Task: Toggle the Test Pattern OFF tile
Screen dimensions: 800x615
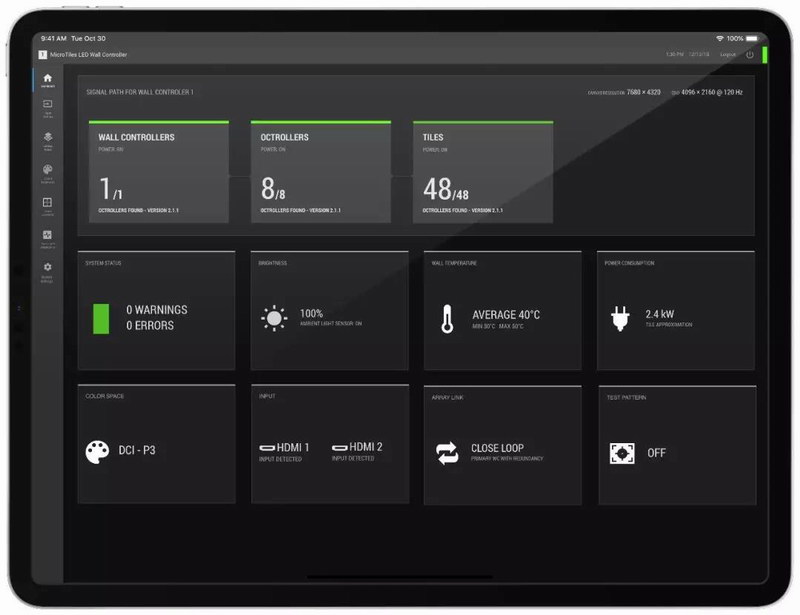Action: pos(676,444)
